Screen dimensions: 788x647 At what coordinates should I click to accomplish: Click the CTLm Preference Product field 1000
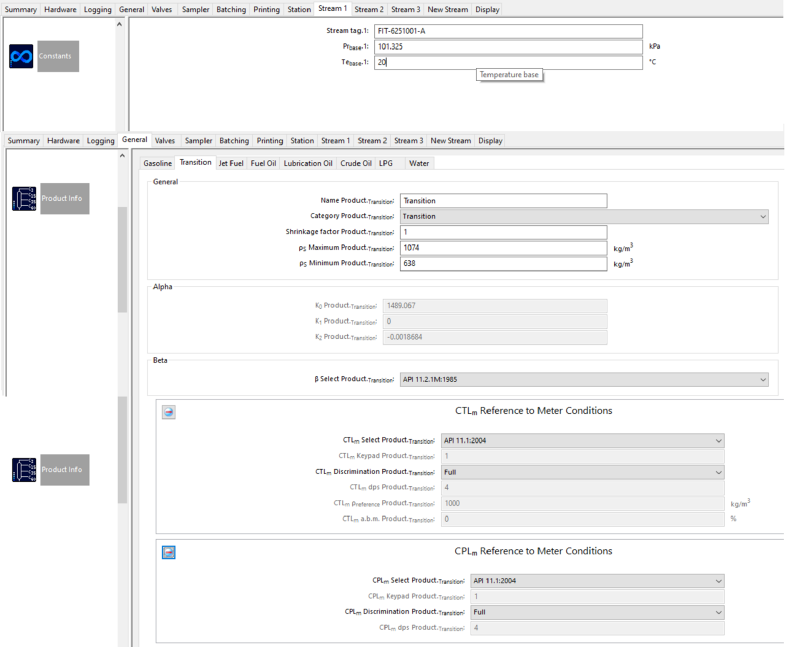click(x=583, y=503)
